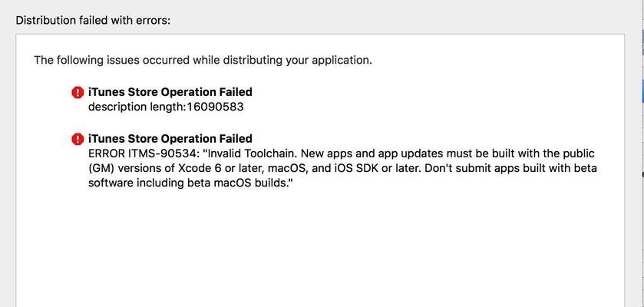644x307 pixels.
Task: Click the Distribution failed with errors heading
Action: coord(93,20)
